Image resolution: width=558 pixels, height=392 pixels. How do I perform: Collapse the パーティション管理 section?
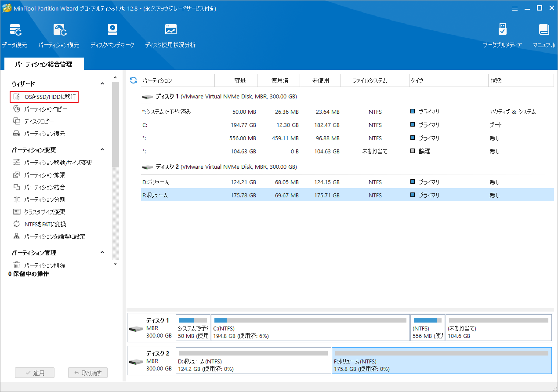102,252
